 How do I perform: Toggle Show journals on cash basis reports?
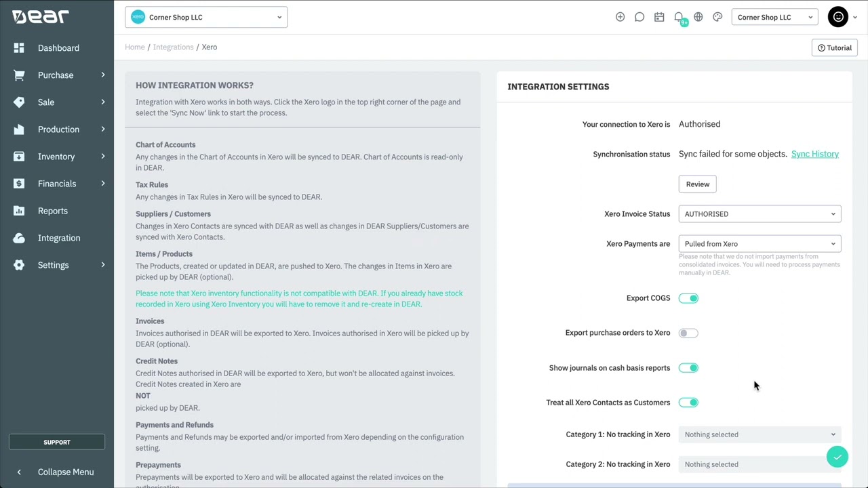[x=688, y=368]
